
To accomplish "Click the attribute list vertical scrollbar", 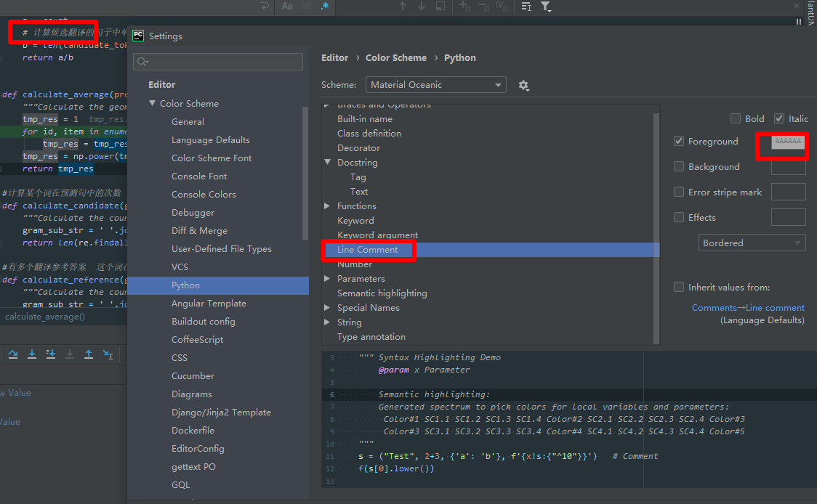I will [656, 229].
